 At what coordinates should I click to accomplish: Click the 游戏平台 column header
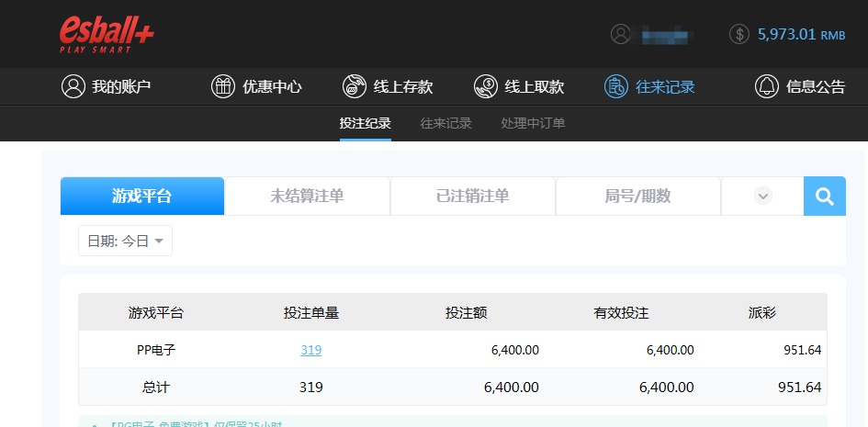pyautogui.click(x=156, y=313)
